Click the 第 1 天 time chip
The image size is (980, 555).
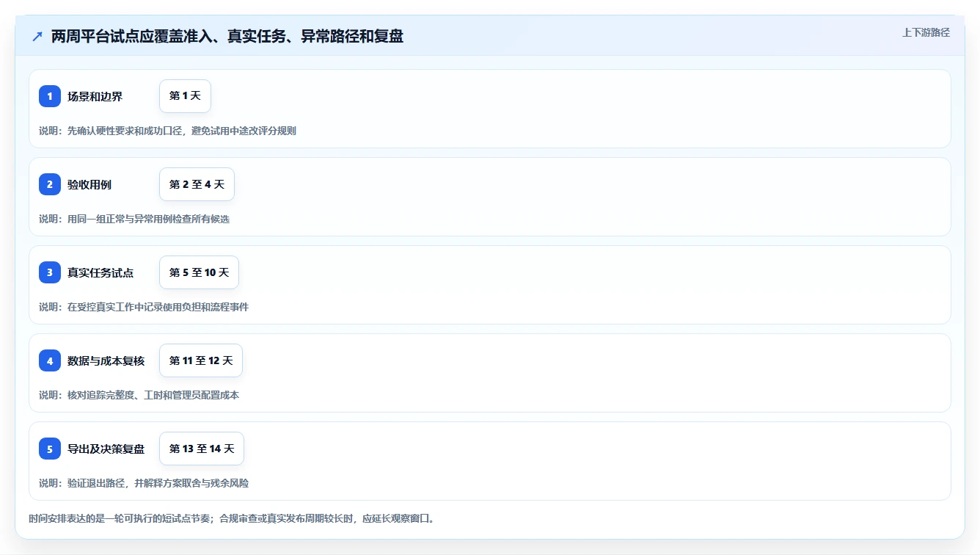coord(185,96)
